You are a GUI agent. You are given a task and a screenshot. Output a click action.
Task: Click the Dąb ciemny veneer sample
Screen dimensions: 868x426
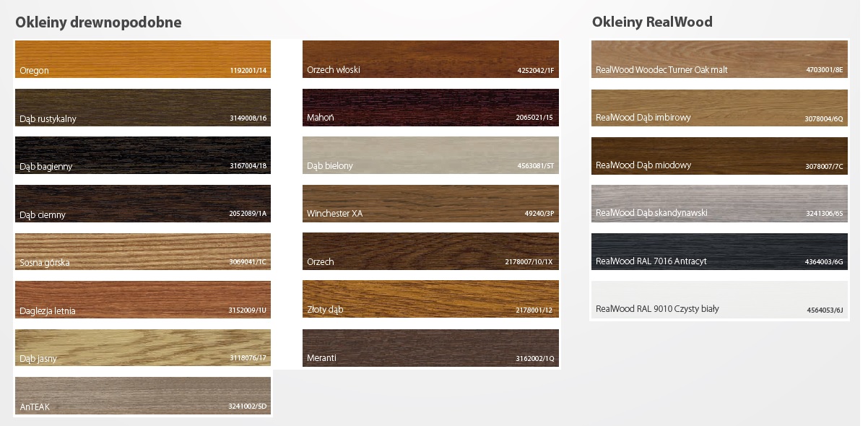pos(143,204)
